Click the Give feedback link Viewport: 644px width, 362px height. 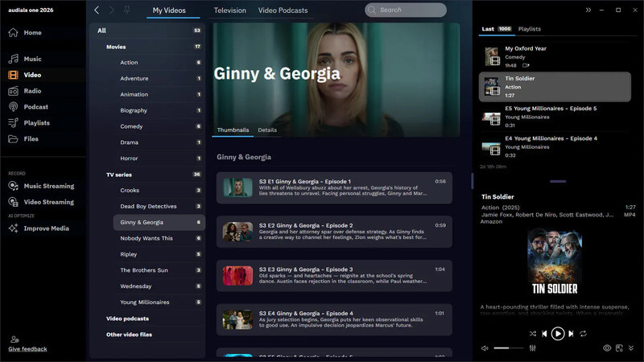coord(27,349)
